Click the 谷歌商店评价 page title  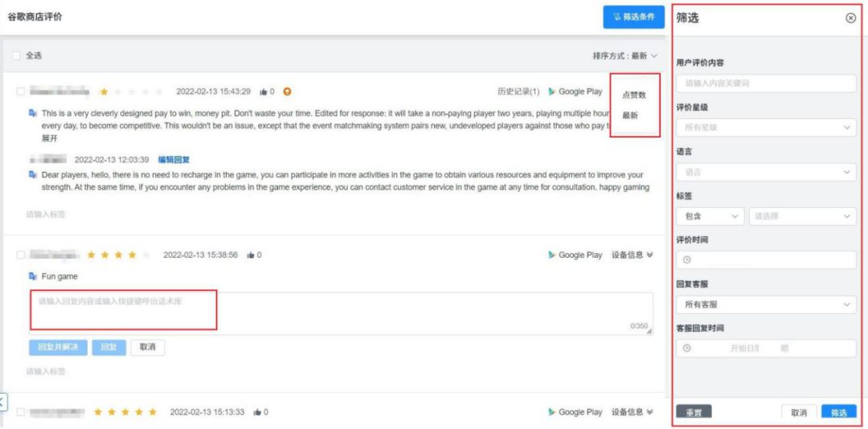coord(35,17)
